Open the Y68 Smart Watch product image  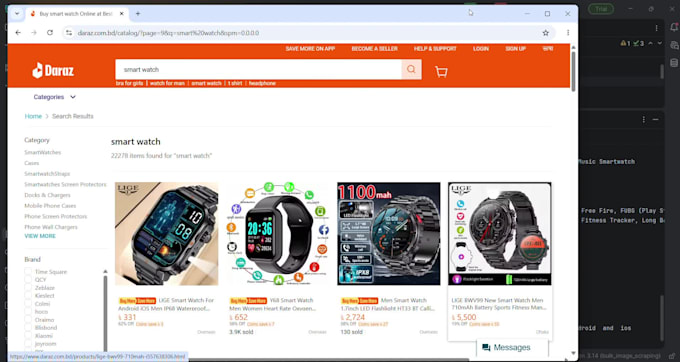[x=278, y=234]
